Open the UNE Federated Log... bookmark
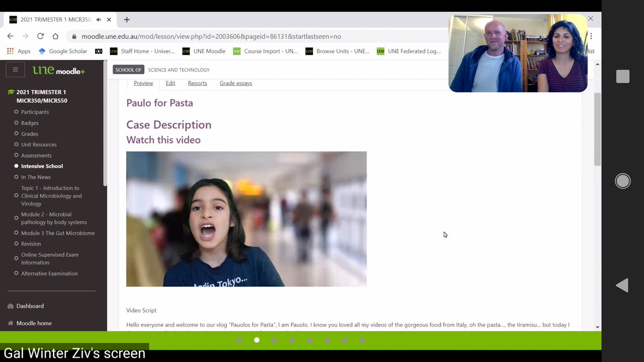This screenshot has width=644, height=362. [408, 51]
